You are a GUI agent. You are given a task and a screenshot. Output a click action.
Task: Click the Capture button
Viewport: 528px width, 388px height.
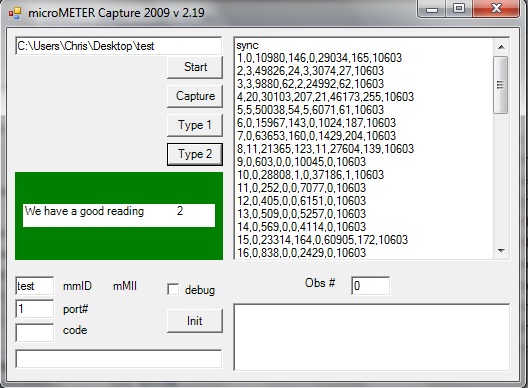tap(195, 96)
